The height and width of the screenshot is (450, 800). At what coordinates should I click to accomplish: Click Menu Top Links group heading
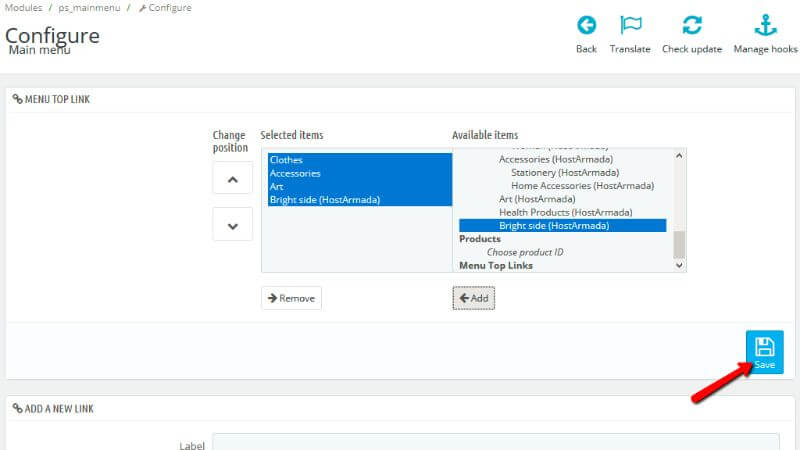(x=495, y=265)
